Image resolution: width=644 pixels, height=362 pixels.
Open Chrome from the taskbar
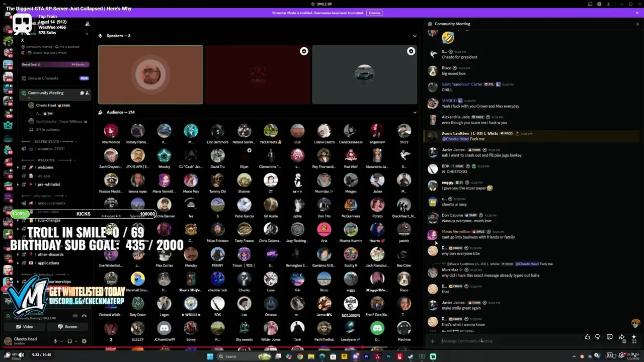(x=300, y=356)
